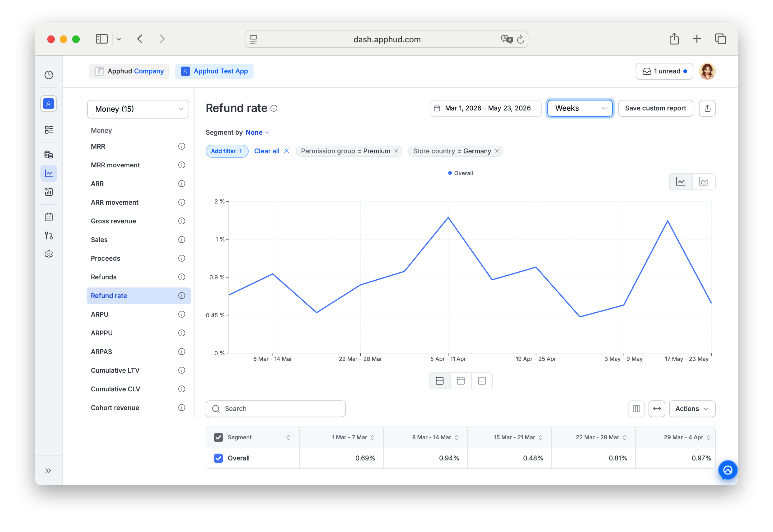Switch to area chart view
The width and height of the screenshot is (773, 532).
704,182
